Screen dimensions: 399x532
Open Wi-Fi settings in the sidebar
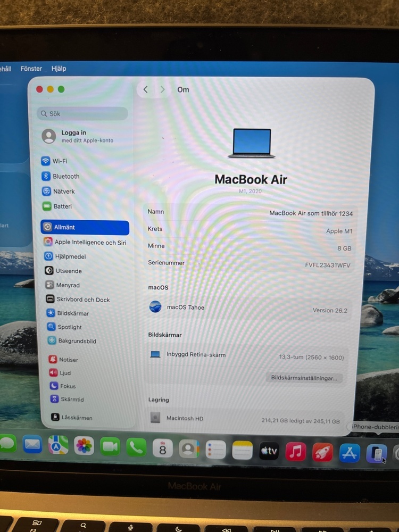54,161
